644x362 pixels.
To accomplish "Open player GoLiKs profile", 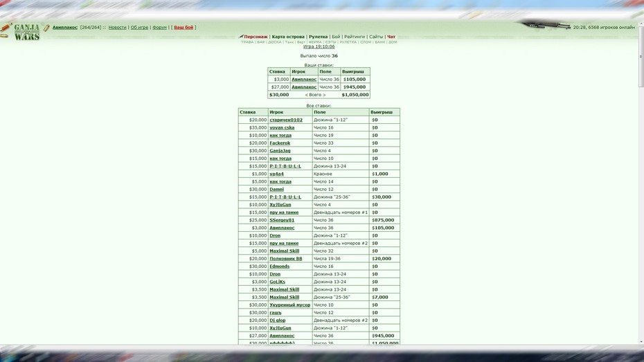I will pyautogui.click(x=277, y=282).
